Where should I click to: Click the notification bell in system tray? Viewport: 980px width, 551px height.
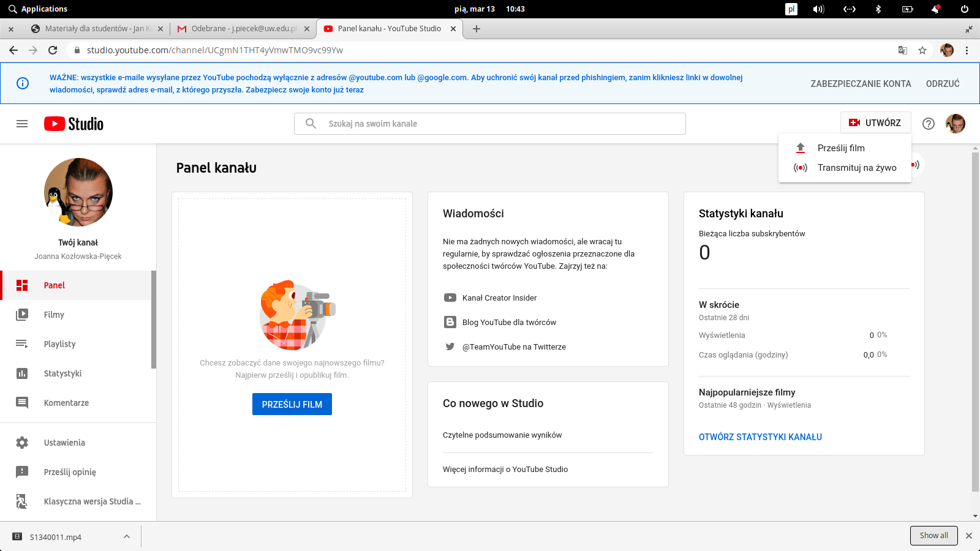pos(936,9)
